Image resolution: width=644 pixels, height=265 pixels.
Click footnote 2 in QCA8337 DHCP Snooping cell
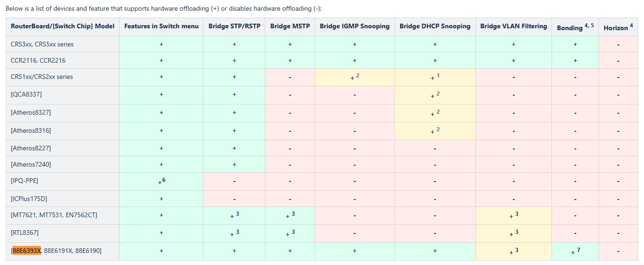(438, 94)
